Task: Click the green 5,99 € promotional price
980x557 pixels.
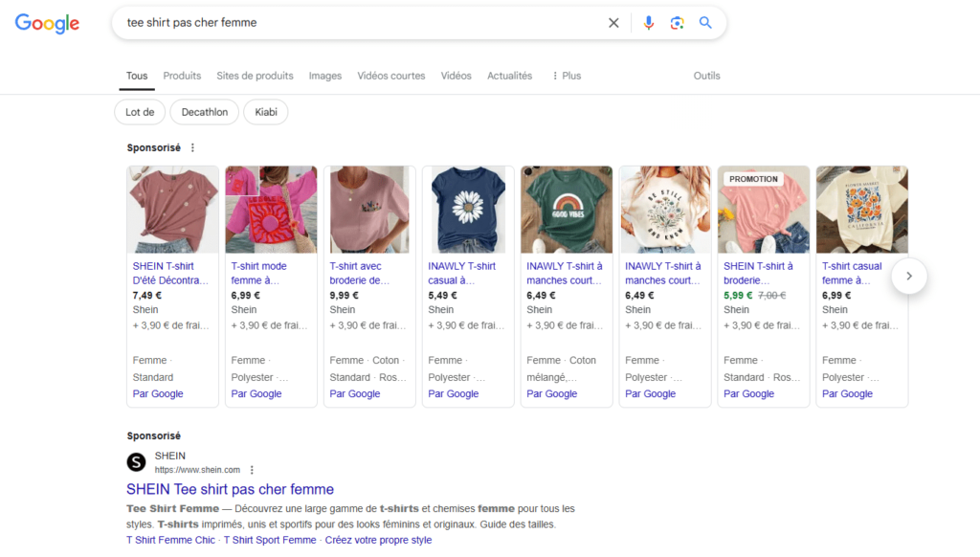Action: click(738, 296)
